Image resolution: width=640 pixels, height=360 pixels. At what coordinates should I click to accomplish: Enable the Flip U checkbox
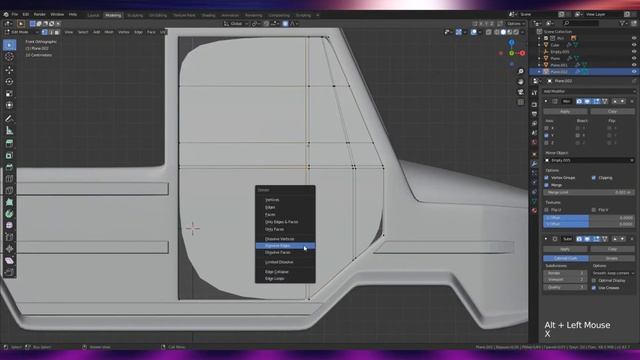tap(547, 210)
